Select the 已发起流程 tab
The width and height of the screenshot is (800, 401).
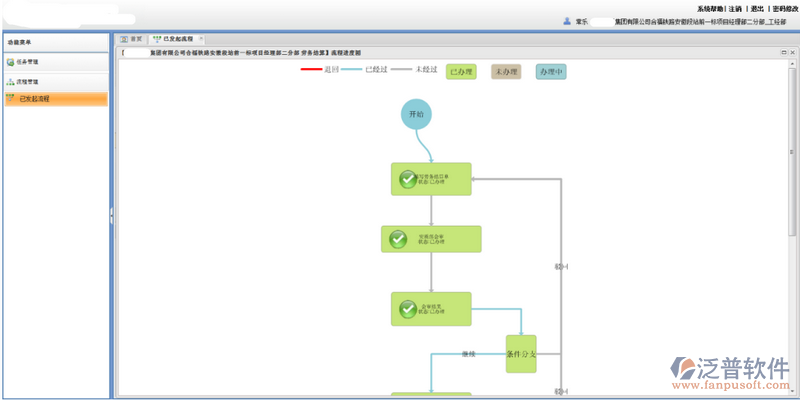176,38
